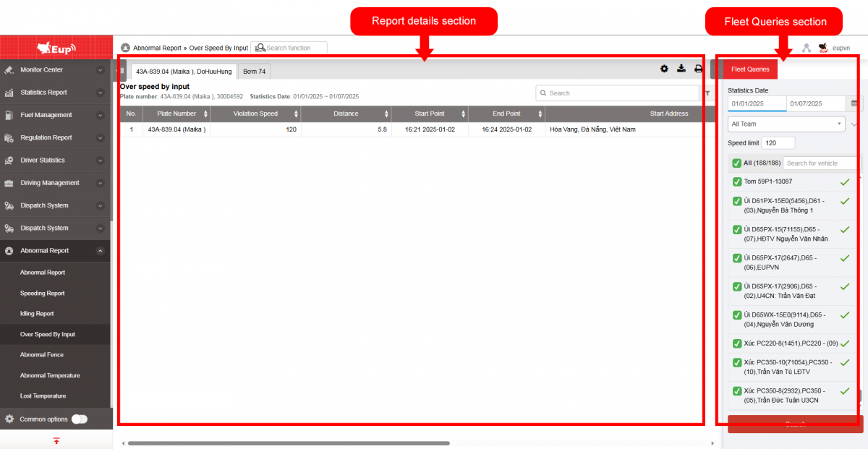Open Idling Report from sidebar

pos(37,314)
